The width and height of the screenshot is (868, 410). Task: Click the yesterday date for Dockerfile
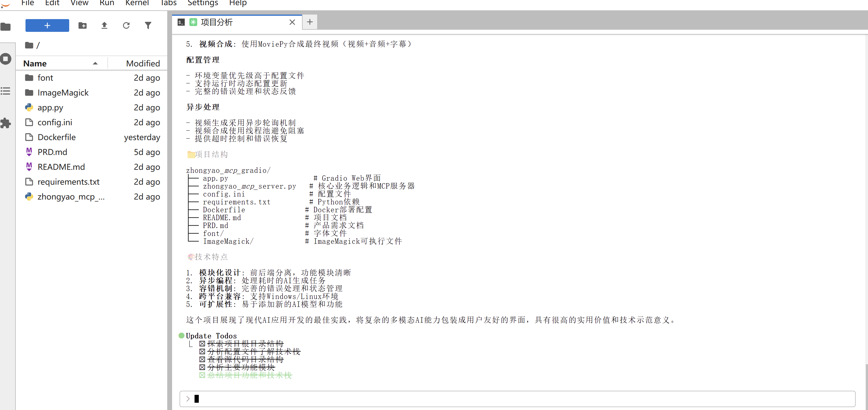[x=142, y=137]
